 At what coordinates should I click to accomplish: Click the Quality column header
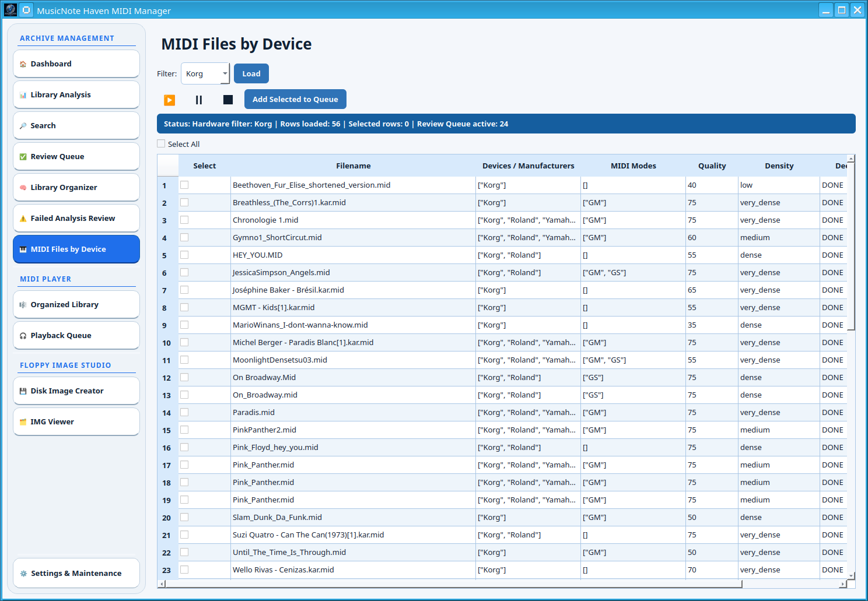[712, 166]
